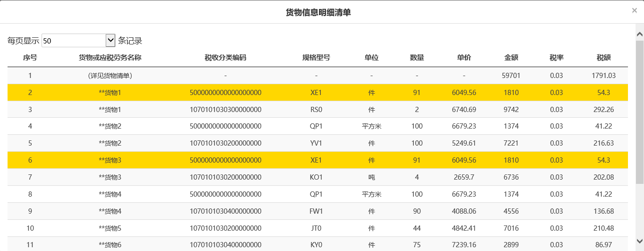
Task: Click tax code 1070101030300000000
Action: click(226, 110)
